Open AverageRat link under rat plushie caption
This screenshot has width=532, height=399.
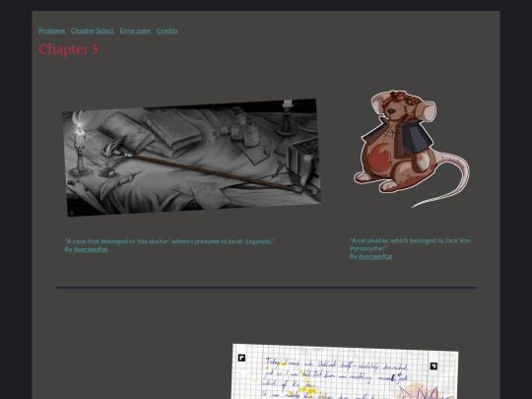(x=375, y=257)
